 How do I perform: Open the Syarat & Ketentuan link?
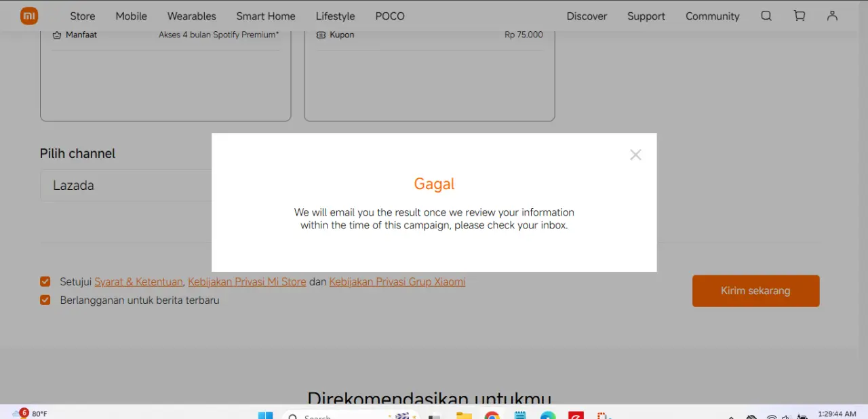138,282
